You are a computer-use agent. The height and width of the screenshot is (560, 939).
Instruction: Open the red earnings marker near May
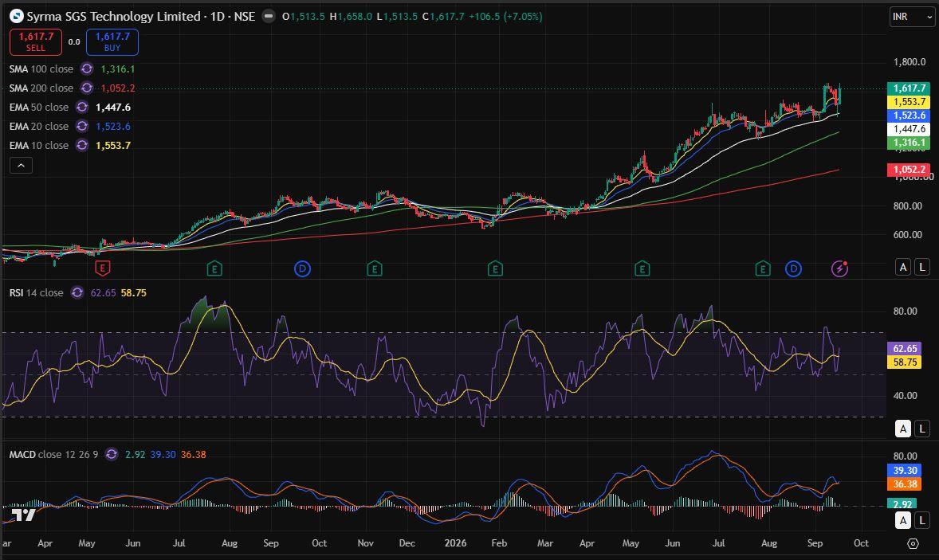pos(102,268)
